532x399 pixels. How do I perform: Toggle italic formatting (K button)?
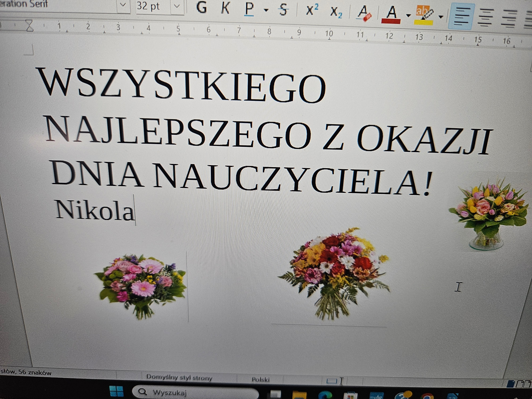coord(226,8)
